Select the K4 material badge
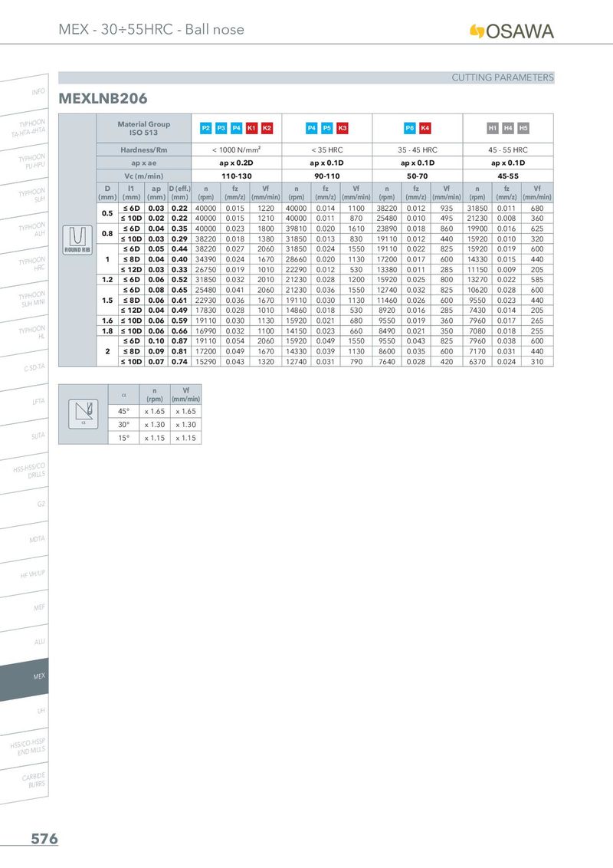613x868 pixels. point(425,128)
